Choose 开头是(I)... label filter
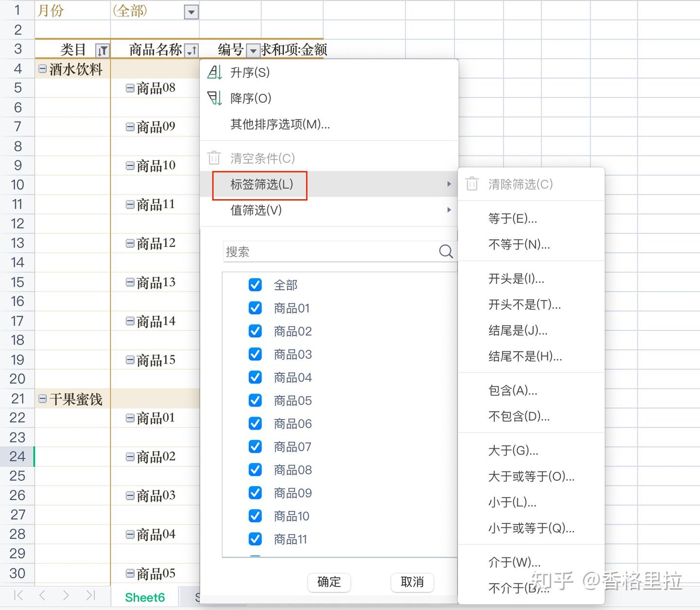 click(x=531, y=279)
